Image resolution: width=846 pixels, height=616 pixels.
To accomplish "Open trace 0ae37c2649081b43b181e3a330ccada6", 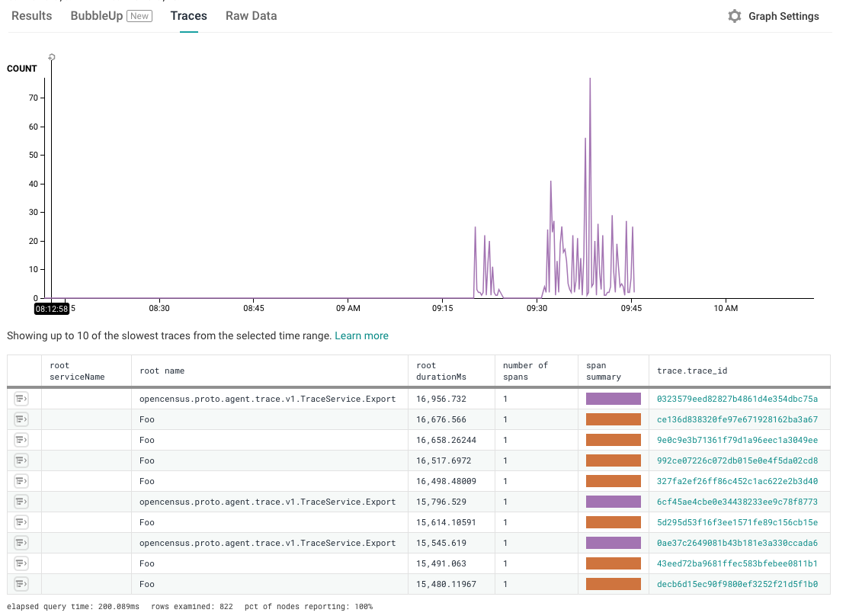I will coord(737,543).
